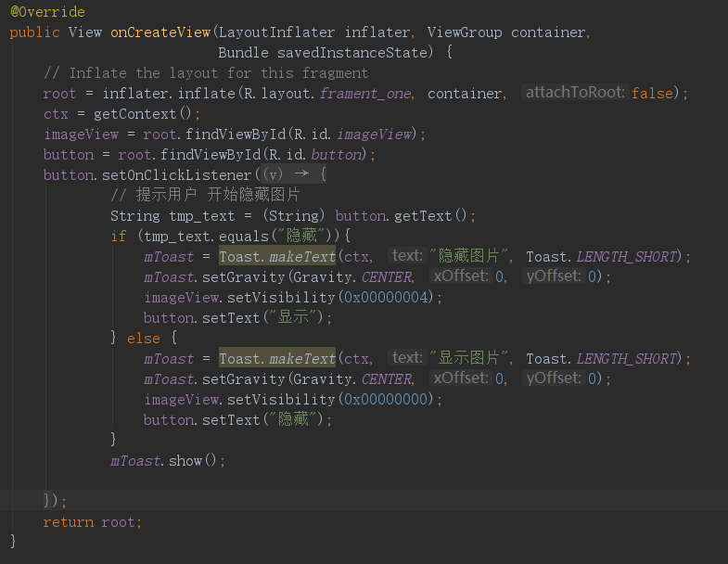
Task: Click button.getText() call
Action: [x=402, y=216]
